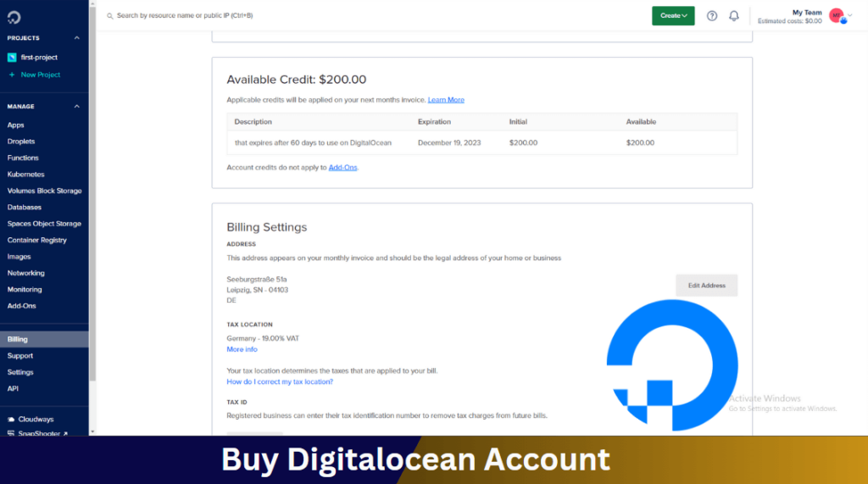Viewport: 868px width, 484px height.
Task: Open Volumes Block Storage
Action: 44,191
